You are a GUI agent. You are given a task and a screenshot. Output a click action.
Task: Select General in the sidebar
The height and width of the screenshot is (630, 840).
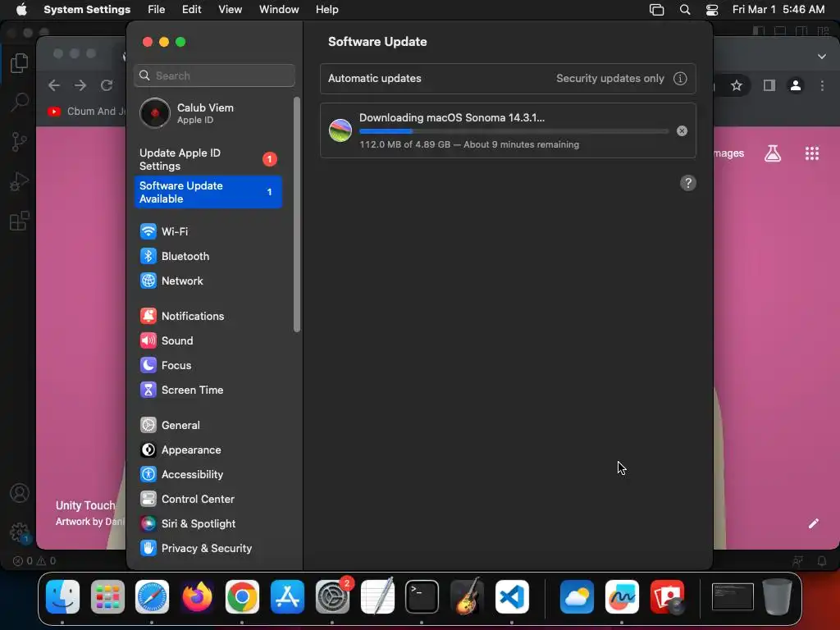coord(208,426)
